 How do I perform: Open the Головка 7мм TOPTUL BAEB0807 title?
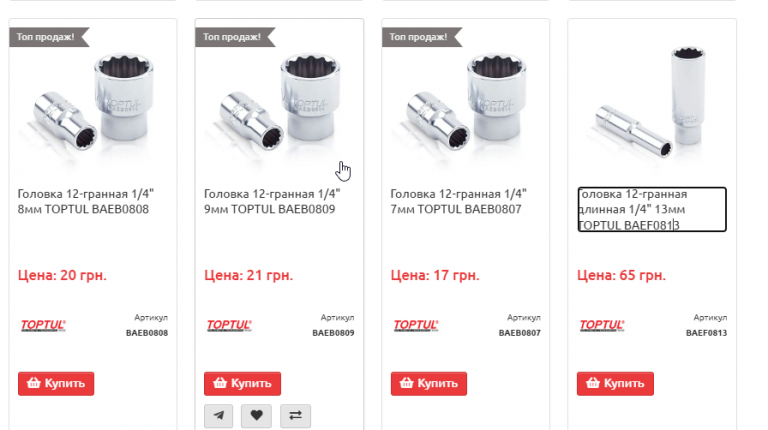458,202
